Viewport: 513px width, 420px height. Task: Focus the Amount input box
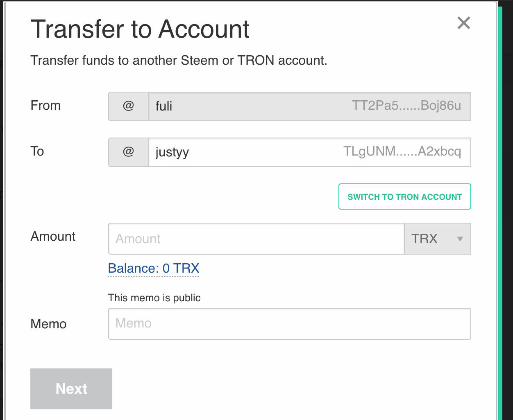pos(256,239)
